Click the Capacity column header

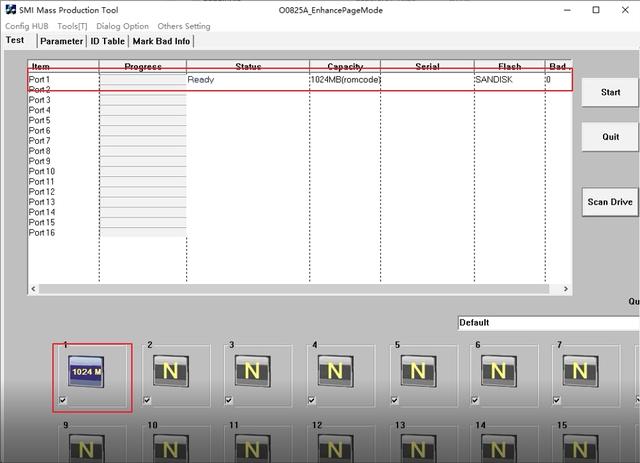(345, 66)
